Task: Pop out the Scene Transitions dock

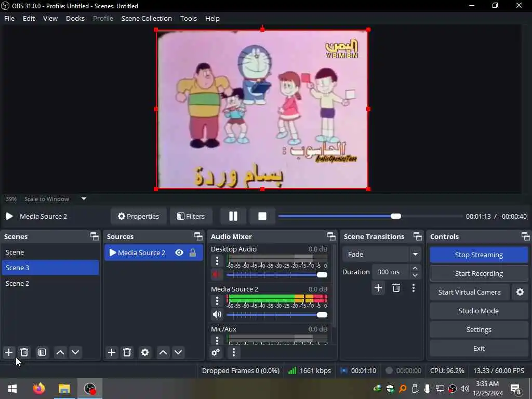Action: click(x=418, y=236)
